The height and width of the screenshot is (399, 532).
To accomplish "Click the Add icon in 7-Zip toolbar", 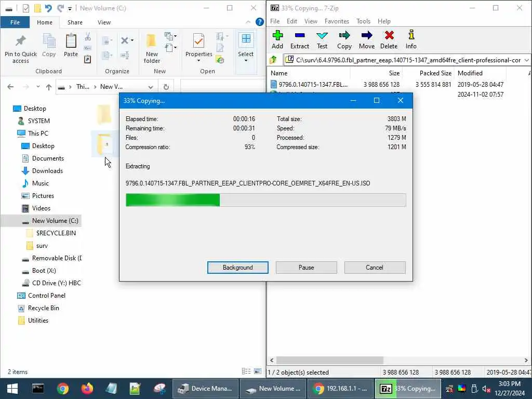I will tap(277, 35).
